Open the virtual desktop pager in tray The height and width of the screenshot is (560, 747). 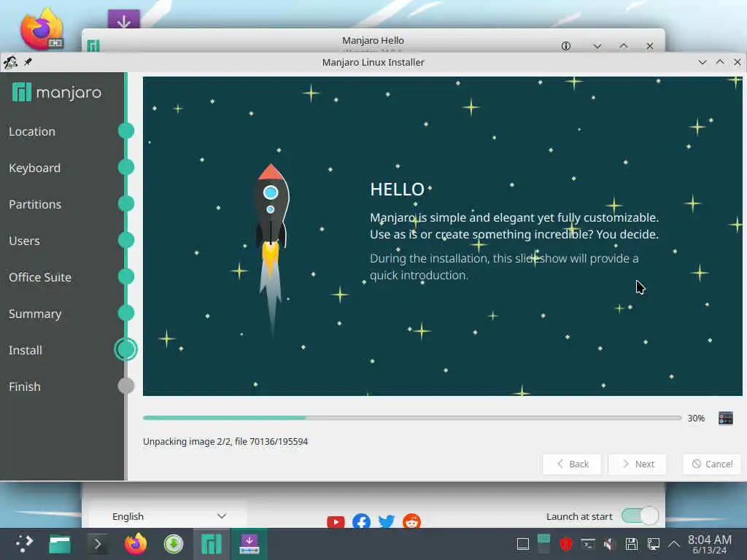[543, 544]
